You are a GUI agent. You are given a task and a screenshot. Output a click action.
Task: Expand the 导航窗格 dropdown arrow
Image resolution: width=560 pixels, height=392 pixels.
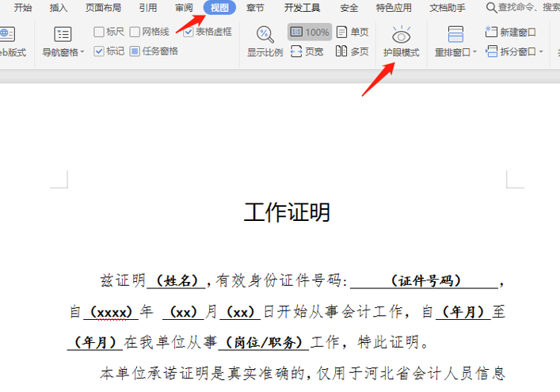tap(82, 52)
